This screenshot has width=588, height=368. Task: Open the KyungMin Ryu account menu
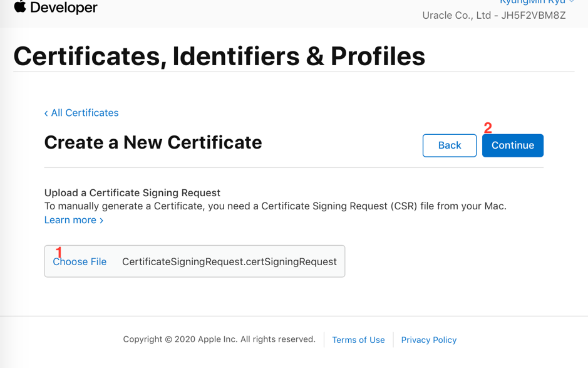click(x=532, y=2)
